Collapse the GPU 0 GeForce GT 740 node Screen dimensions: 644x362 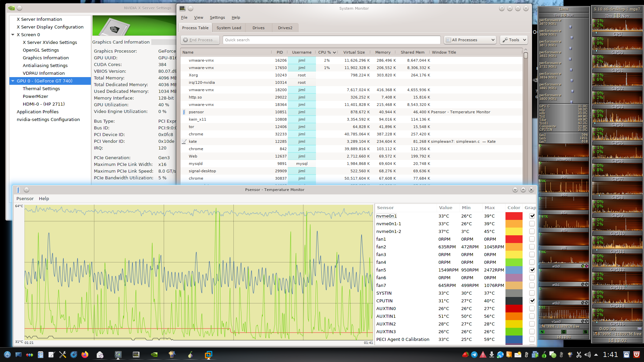pos(13,81)
